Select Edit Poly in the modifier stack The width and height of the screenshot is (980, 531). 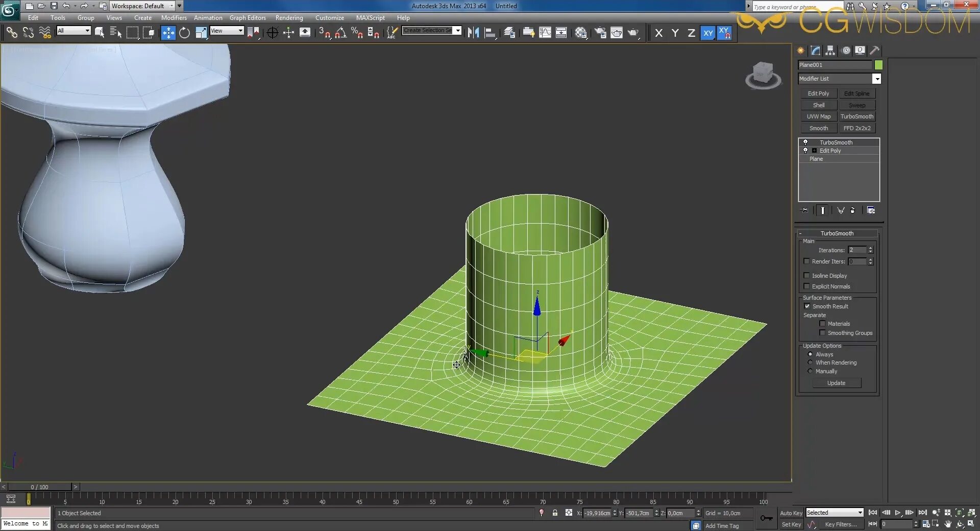pyautogui.click(x=830, y=151)
